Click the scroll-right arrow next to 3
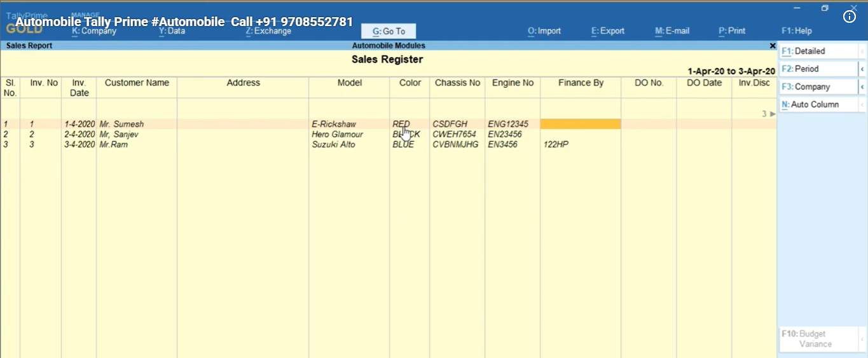The image size is (868, 358). (773, 114)
